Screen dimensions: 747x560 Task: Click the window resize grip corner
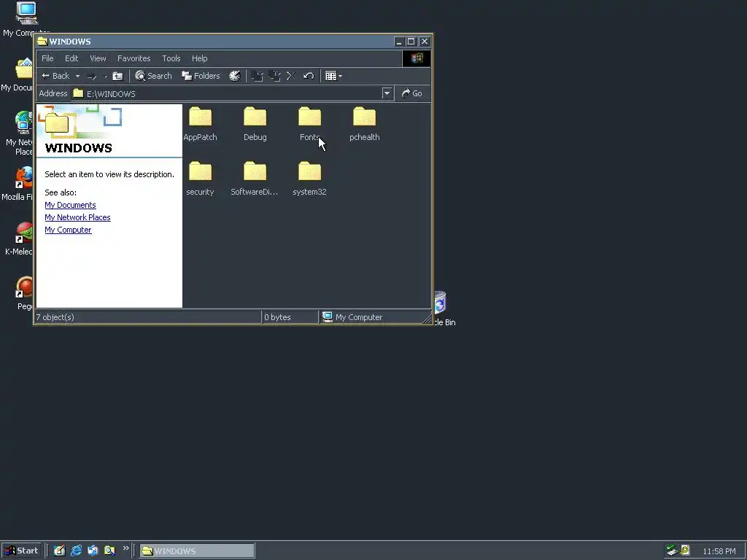[x=427, y=319]
